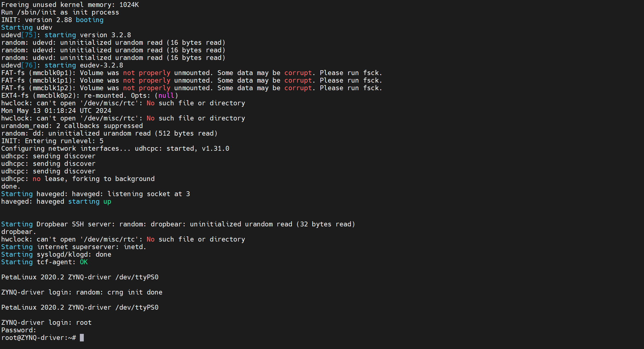Viewport: 644px width, 349px height.
Task: Click the terminal cursor block after the root prompt
Action: (82, 337)
